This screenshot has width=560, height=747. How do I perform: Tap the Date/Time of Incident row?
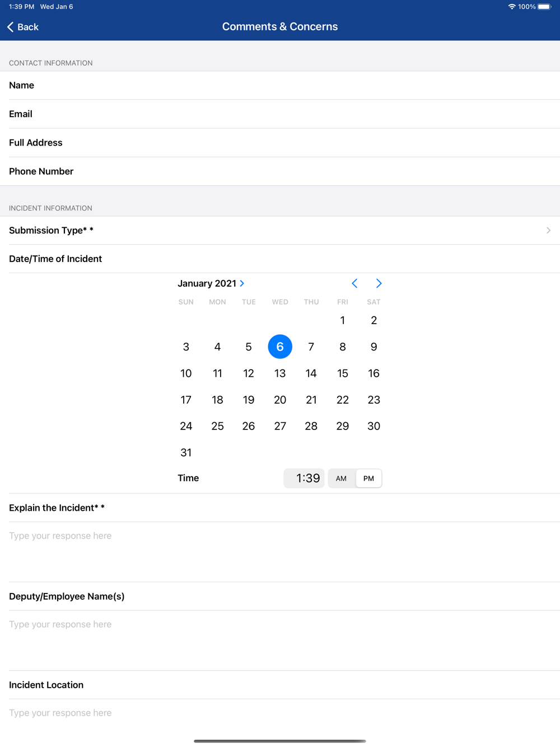point(280,259)
